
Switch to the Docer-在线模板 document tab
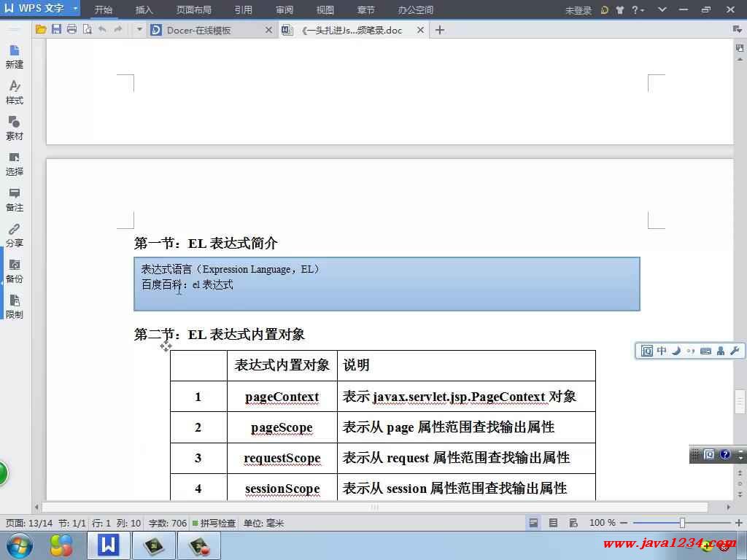(x=198, y=30)
